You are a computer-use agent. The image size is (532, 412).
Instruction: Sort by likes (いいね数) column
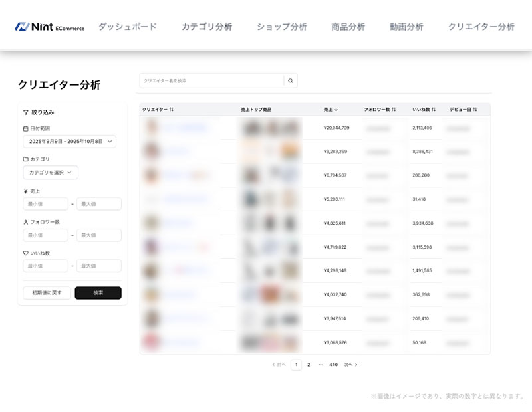click(x=434, y=109)
